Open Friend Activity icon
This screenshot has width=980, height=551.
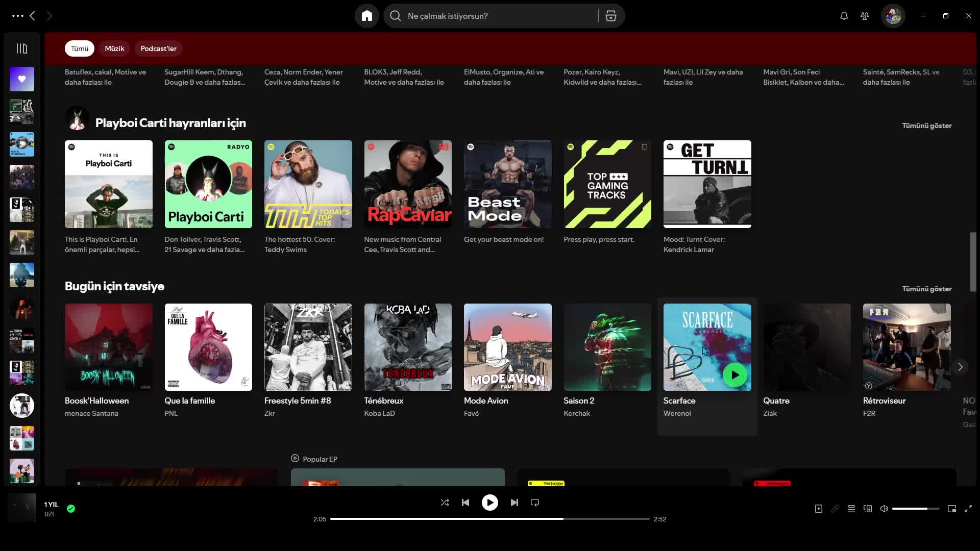point(865,16)
